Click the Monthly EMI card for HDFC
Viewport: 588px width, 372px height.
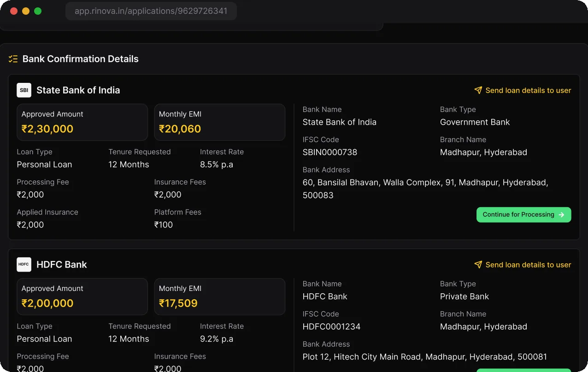[x=220, y=296]
